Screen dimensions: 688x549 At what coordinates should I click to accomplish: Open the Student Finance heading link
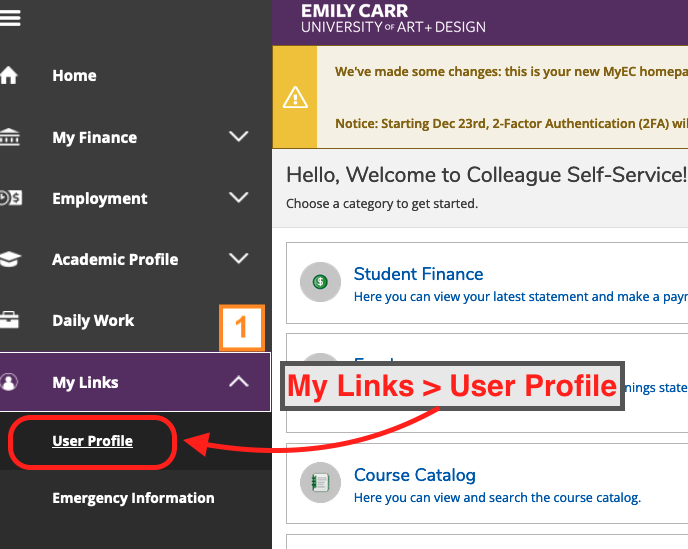coord(419,274)
